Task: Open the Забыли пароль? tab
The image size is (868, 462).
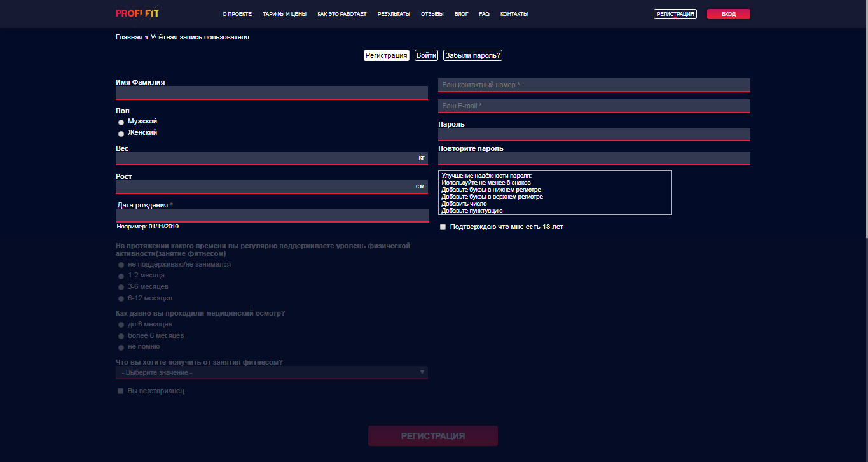Action: (472, 55)
